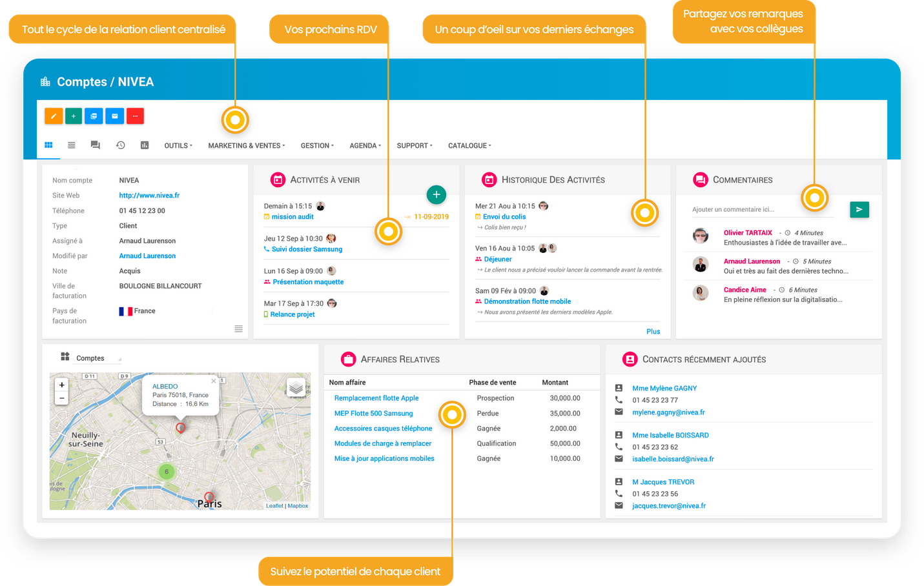This screenshot has height=586, width=924.
Task: Open the Présentation maquette activity
Action: pos(308,282)
